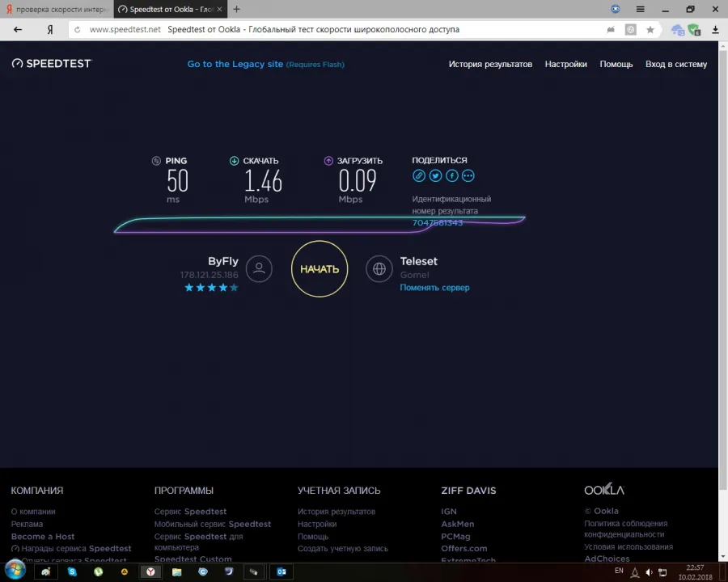Open История результатов footer link
The width and height of the screenshot is (728, 582).
336,512
